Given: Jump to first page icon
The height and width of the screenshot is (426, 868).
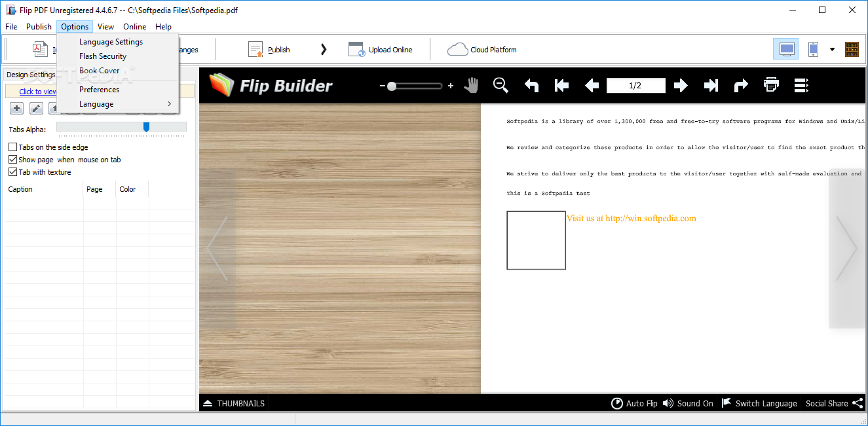Looking at the screenshot, I should 561,85.
